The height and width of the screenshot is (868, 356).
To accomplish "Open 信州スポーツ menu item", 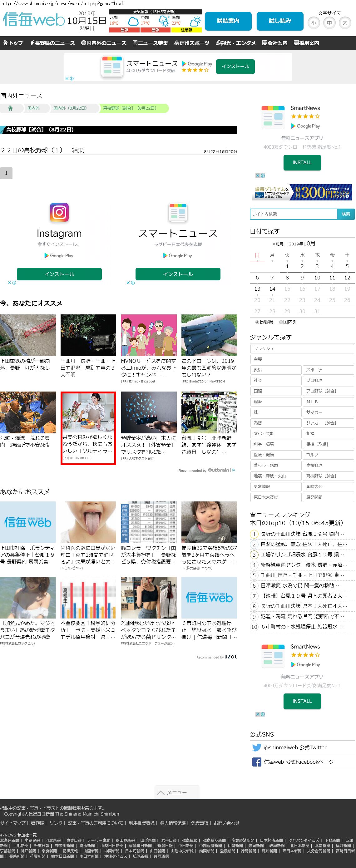I will (x=192, y=43).
